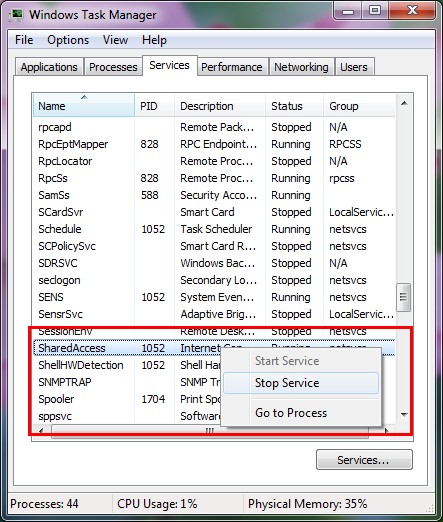The width and height of the screenshot is (443, 522).
Task: Choose Stop Service in the context menu
Action: 301,383
